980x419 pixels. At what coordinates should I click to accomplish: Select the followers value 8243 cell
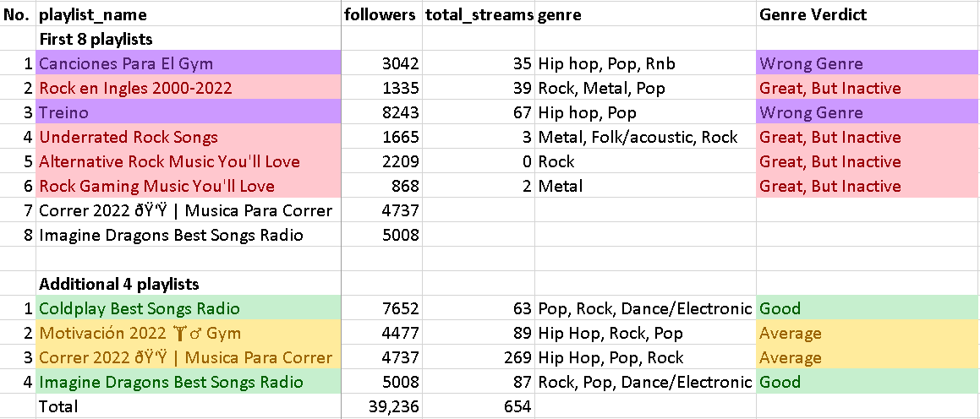coord(382,112)
